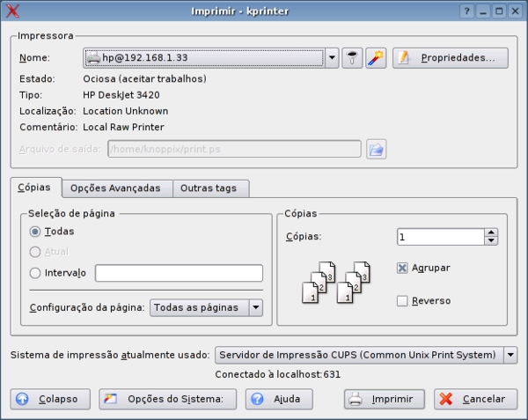The width and height of the screenshot is (528, 420).
Task: Click the kprinter X window menu icon
Action: (x=12, y=11)
